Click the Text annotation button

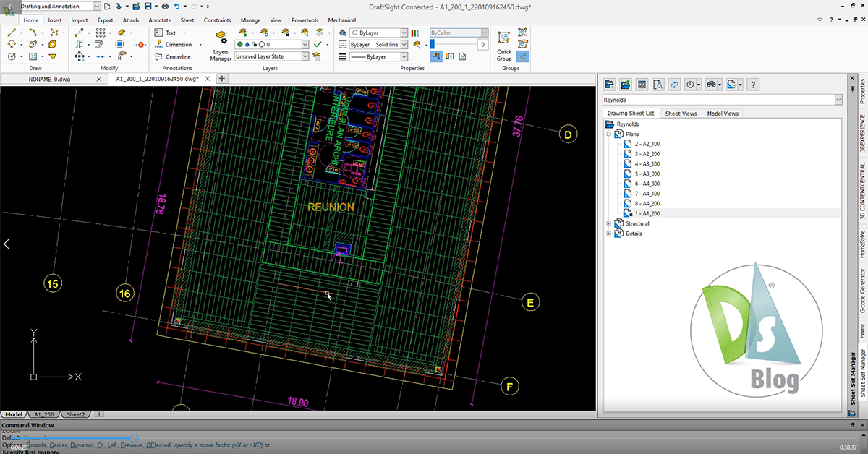pyautogui.click(x=170, y=33)
